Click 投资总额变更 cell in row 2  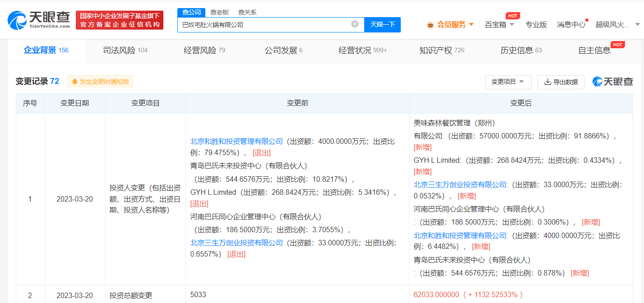[131, 296]
